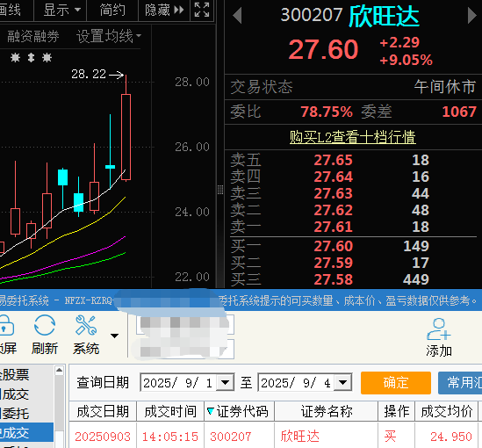Click the 卖一 price 27.61

(334, 227)
